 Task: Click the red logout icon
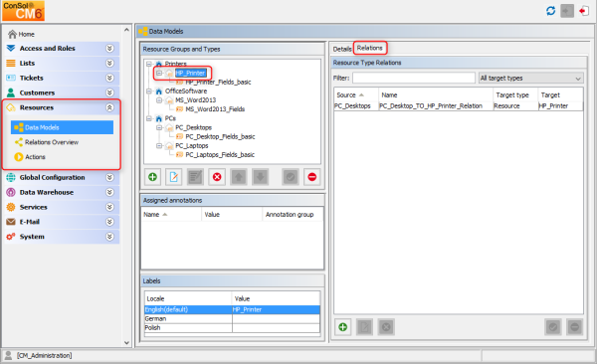(584, 11)
